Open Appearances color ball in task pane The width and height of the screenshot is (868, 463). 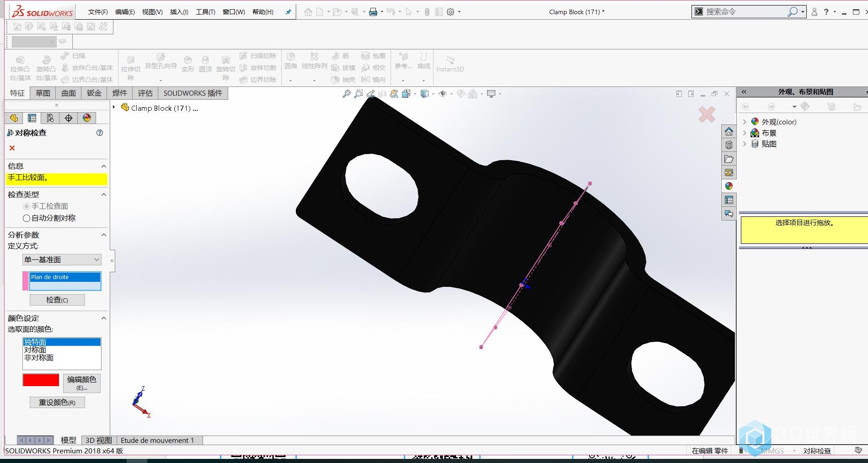coord(729,186)
